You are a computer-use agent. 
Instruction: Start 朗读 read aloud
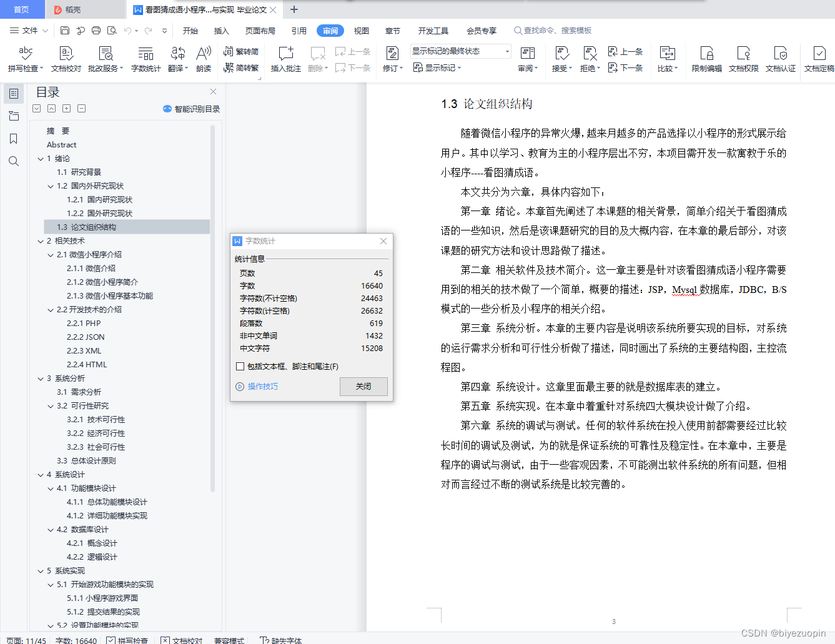[x=204, y=59]
